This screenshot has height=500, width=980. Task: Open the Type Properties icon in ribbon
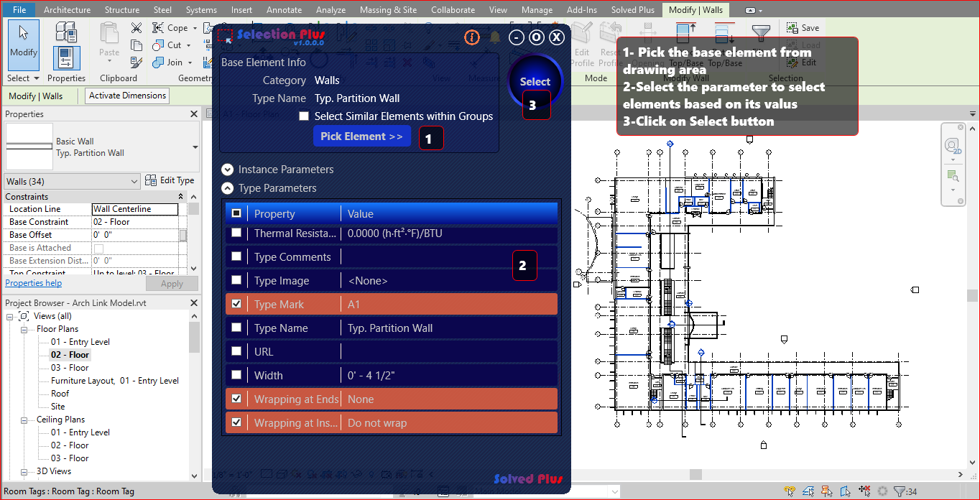[x=66, y=32]
